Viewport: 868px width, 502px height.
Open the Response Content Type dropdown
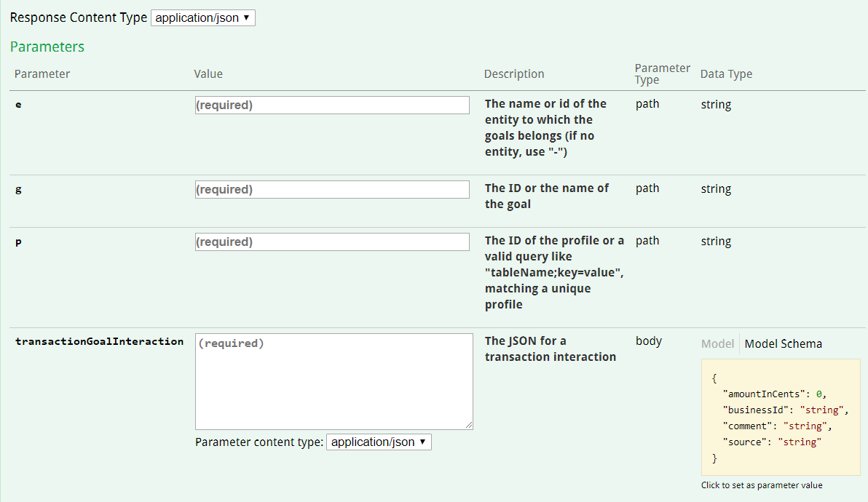click(x=203, y=17)
